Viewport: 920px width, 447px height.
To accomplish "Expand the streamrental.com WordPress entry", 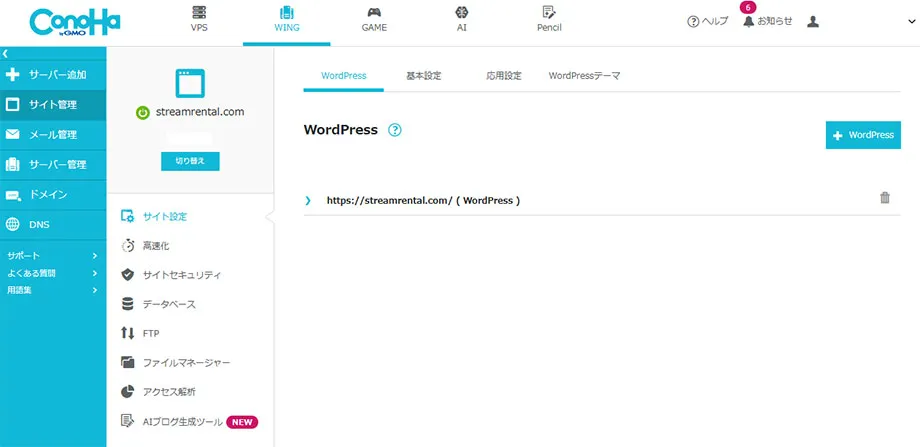I will [x=308, y=200].
